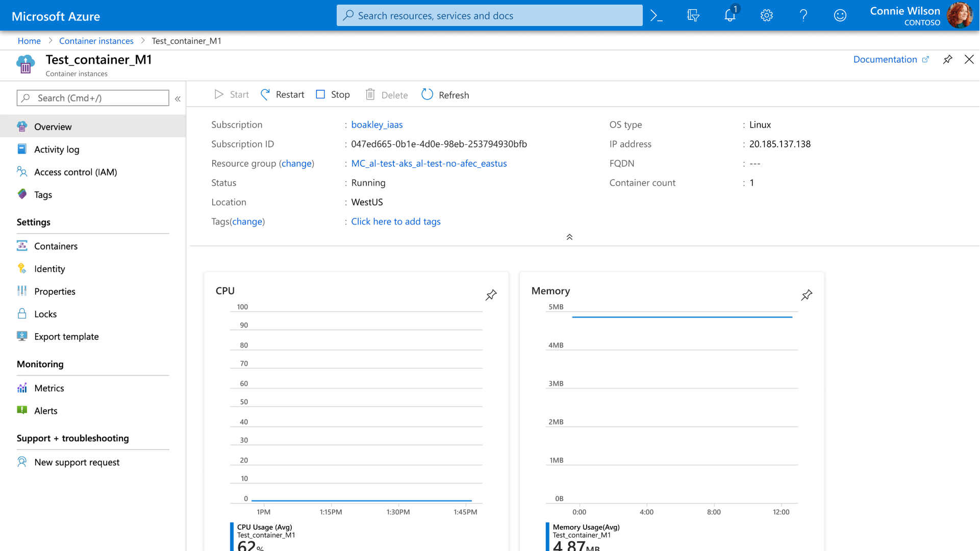Screen dimensions: 980x551
Task: Click the Activity log icon in the sidebar
Action: coord(22,149)
